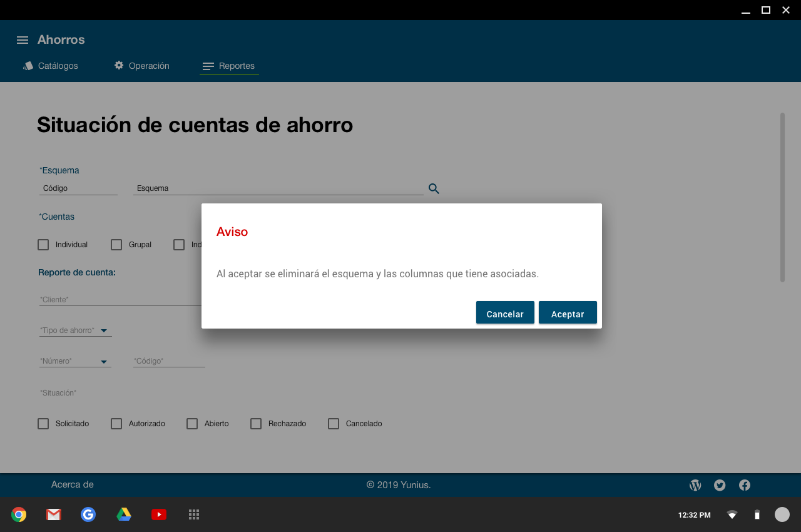This screenshot has height=532, width=801.
Task: Expand the Tipo de ahorro dropdown
Action: 104,330
